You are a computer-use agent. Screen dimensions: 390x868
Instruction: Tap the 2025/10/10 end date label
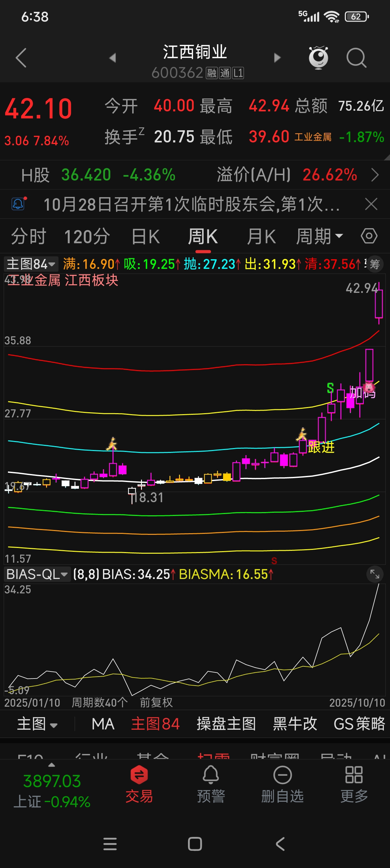click(x=357, y=703)
